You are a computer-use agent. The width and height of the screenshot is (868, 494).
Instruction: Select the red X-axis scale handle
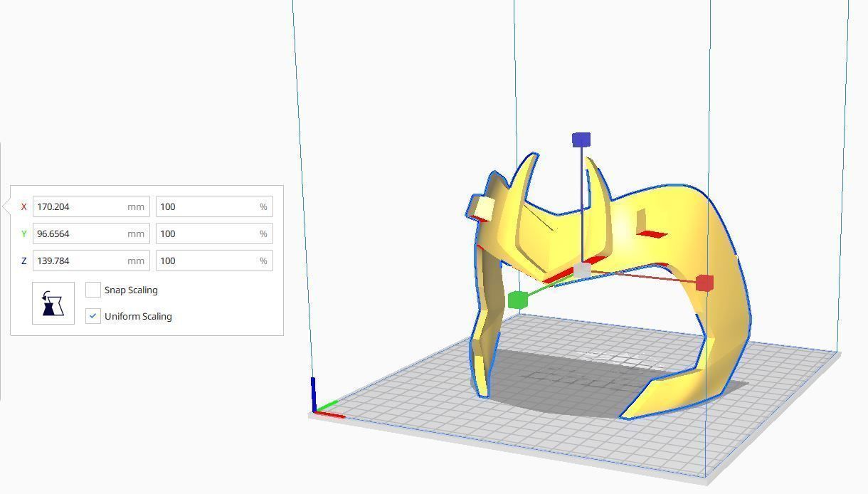[x=704, y=283]
